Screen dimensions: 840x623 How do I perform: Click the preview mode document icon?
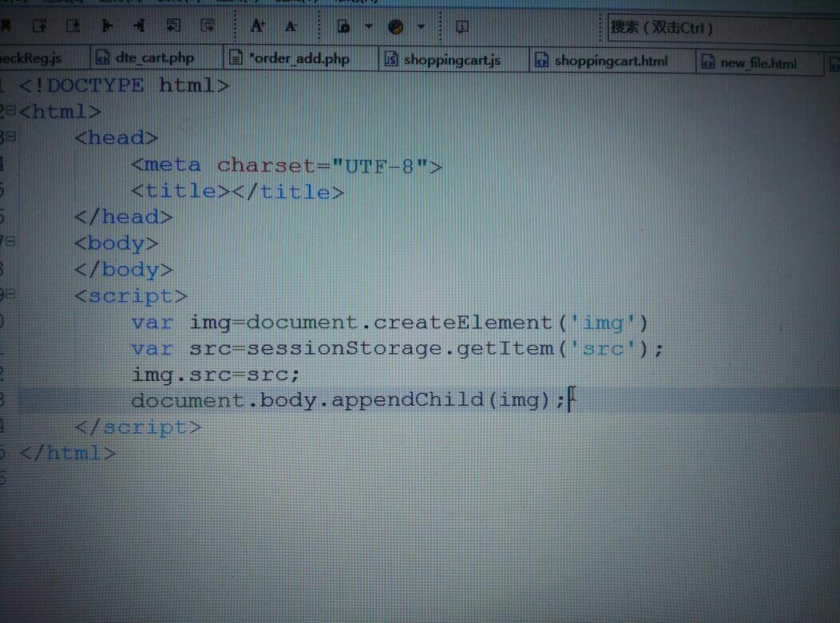click(343, 26)
